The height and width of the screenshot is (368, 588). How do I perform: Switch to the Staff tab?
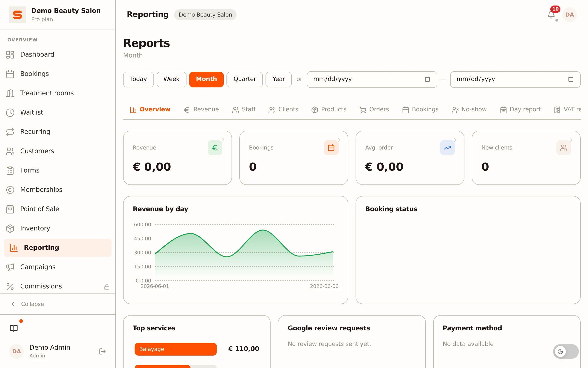tap(244, 109)
